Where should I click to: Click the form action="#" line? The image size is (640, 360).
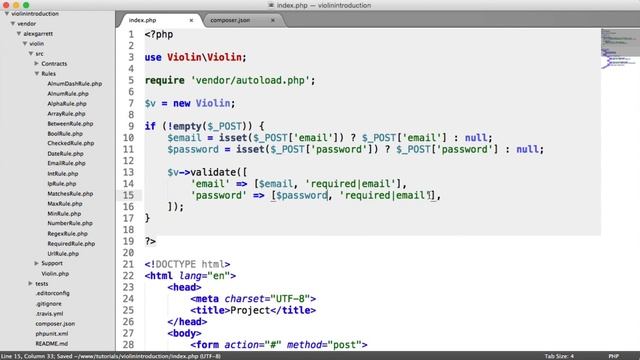point(279,345)
